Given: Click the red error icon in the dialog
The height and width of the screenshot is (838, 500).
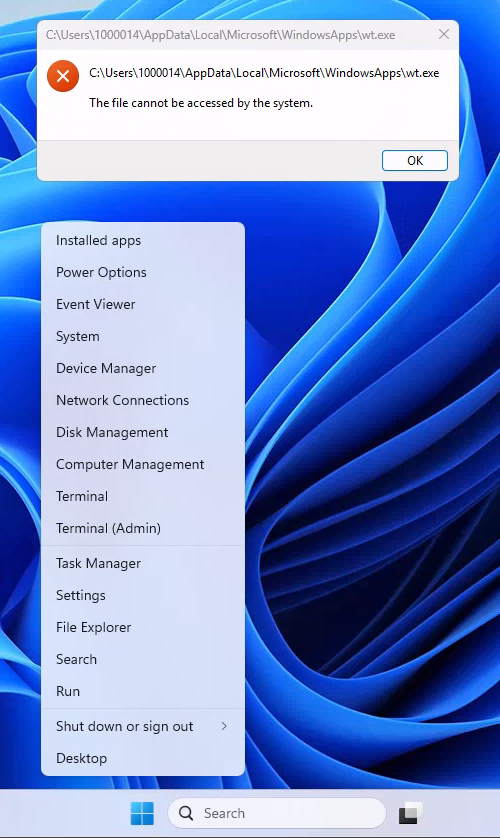Looking at the screenshot, I should [63, 76].
